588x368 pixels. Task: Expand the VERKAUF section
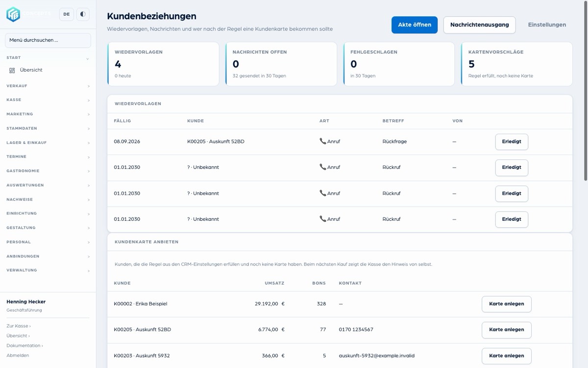48,86
